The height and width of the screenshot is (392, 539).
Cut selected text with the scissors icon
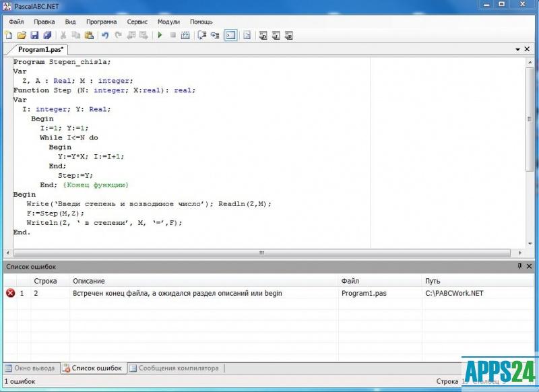click(63, 35)
